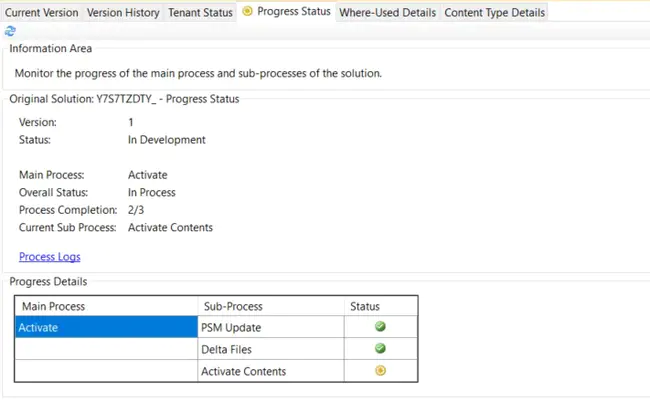
Task: Open the Version History tab
Action: tap(123, 13)
